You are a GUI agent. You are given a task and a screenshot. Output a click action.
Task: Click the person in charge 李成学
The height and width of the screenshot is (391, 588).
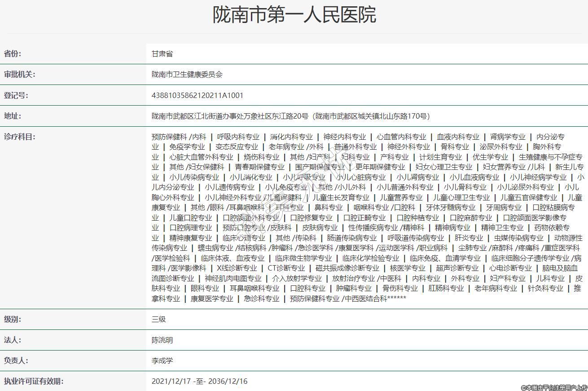point(162,361)
